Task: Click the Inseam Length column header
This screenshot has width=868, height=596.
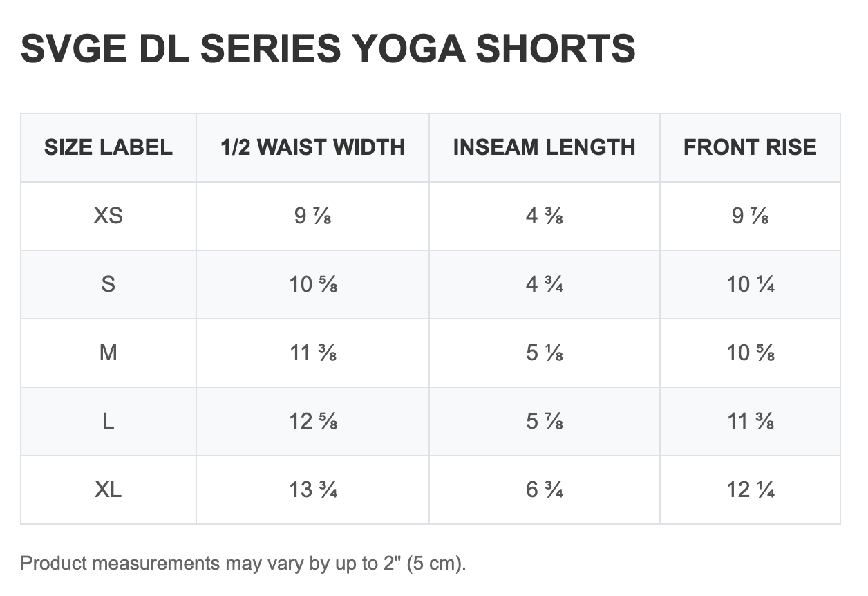Action: [544, 147]
